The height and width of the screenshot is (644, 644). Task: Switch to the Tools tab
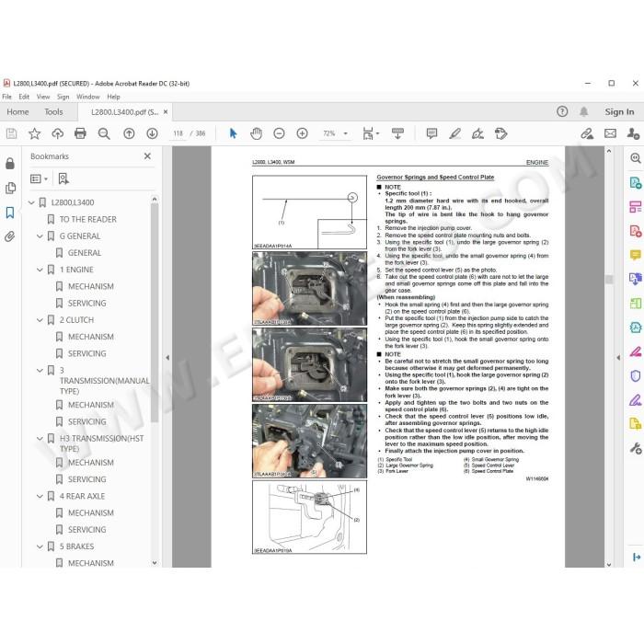(53, 111)
